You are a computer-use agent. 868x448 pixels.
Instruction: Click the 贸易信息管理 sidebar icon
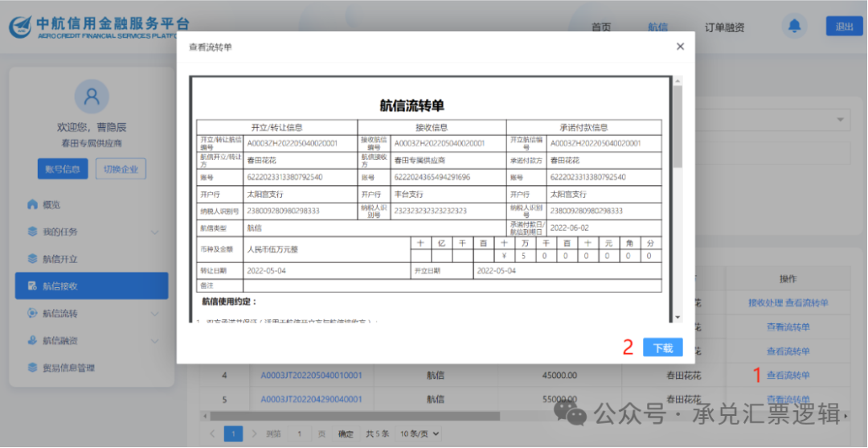(x=33, y=368)
